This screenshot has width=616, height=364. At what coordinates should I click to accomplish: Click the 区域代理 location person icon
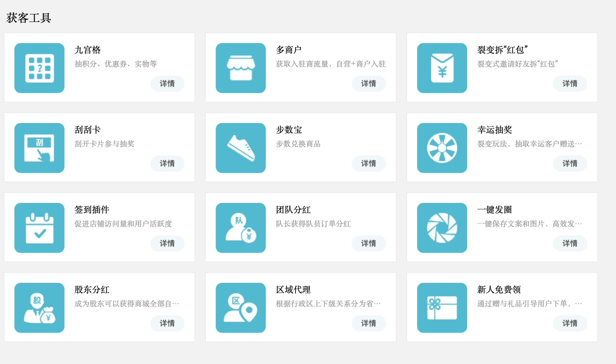coord(241,308)
